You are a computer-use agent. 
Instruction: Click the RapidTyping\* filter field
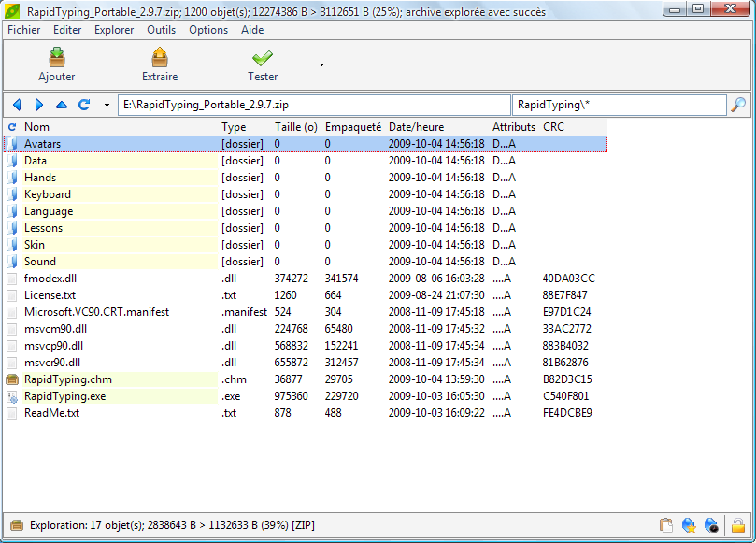coord(619,105)
